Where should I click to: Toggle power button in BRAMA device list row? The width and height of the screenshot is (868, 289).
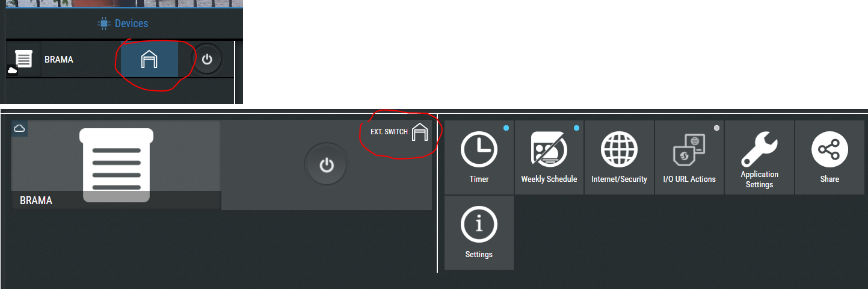206,59
